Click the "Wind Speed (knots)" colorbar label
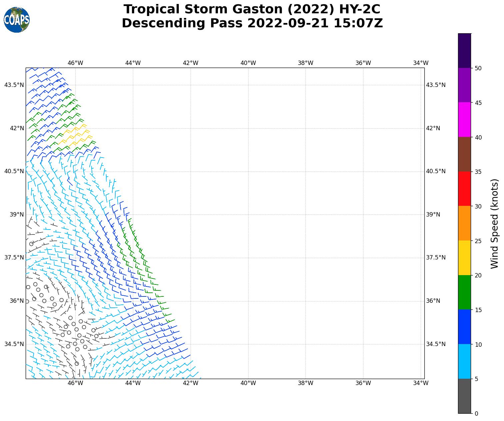Image resolution: width=504 pixels, height=421 pixels. (495, 223)
